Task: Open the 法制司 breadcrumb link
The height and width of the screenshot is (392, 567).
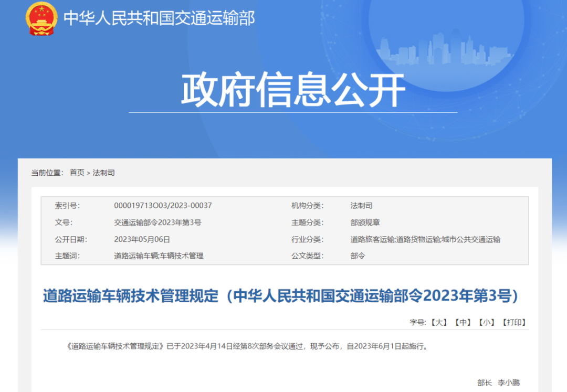Action: click(x=103, y=173)
